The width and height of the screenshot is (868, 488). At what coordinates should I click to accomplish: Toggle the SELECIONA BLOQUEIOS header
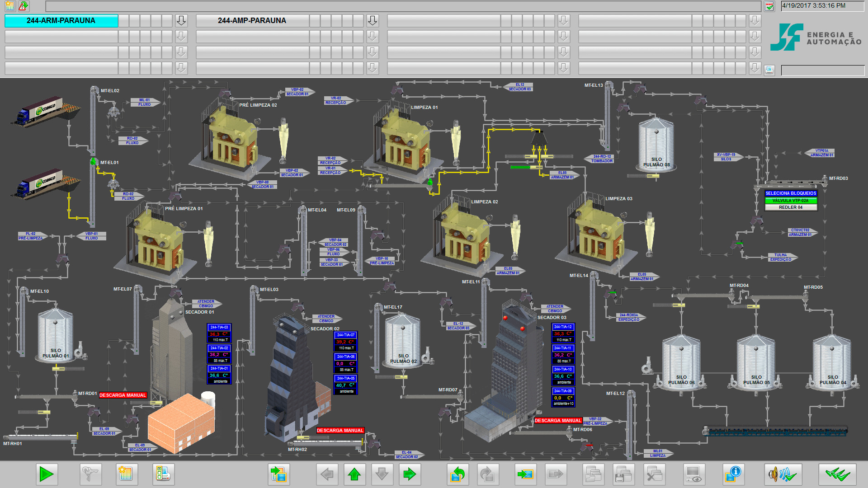(791, 193)
